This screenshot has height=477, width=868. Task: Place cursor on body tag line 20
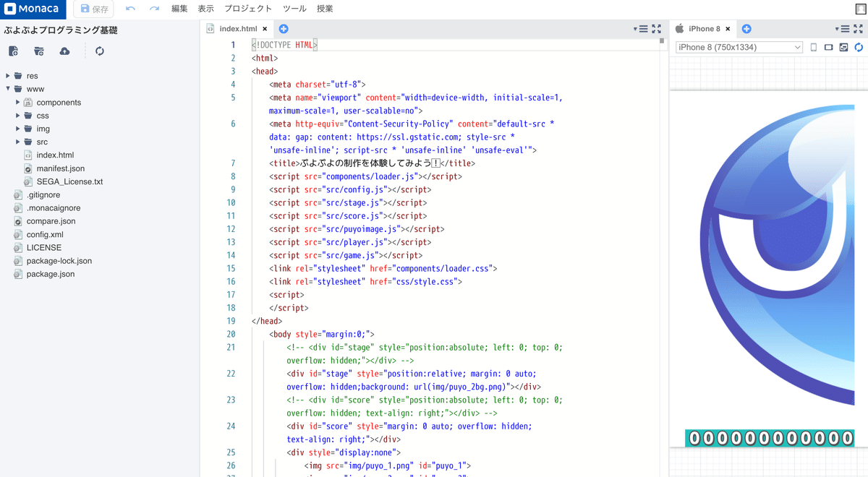[322, 334]
